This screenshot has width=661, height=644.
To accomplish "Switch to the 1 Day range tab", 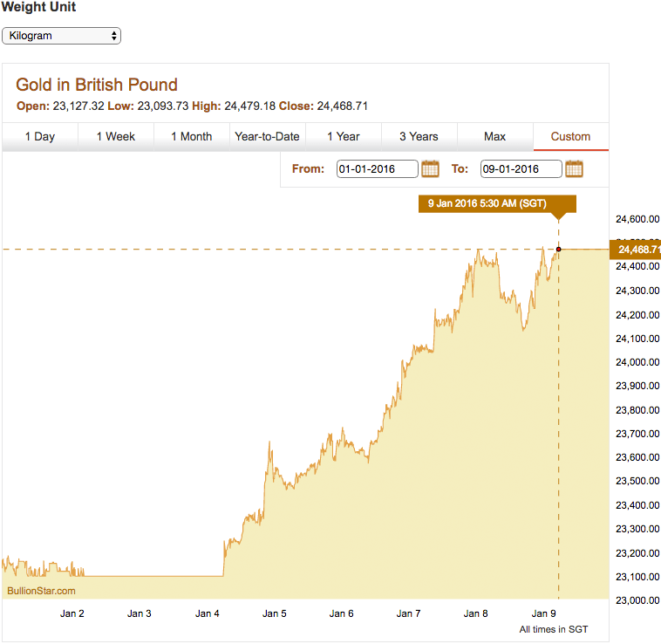I will (40, 136).
